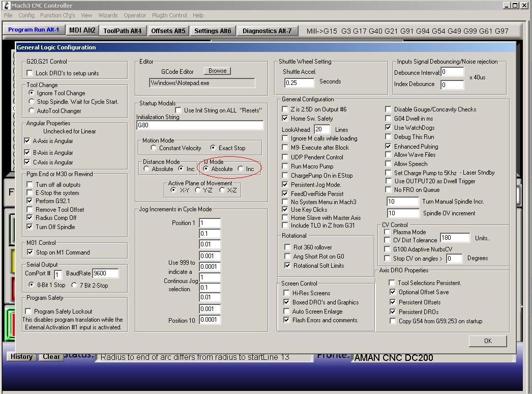Switch to the ToolPath Alt4 tab
Viewport: 532px width, 394px height.
click(123, 31)
